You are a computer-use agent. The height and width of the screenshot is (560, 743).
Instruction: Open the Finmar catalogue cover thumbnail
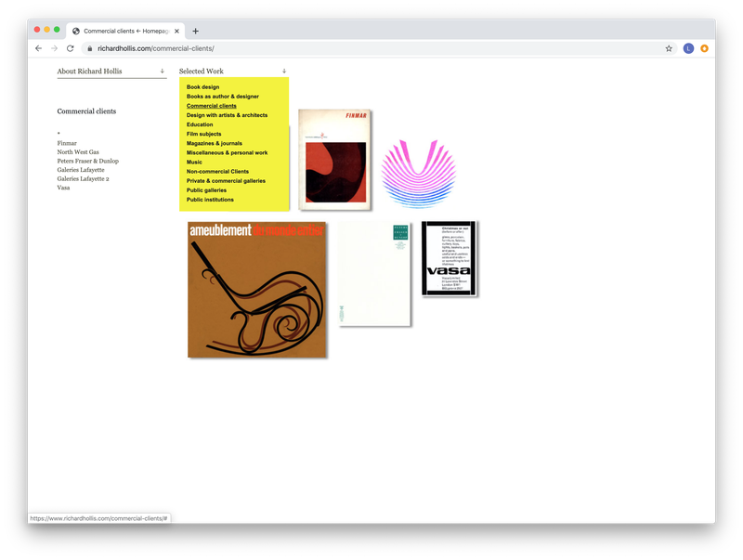[334, 160]
